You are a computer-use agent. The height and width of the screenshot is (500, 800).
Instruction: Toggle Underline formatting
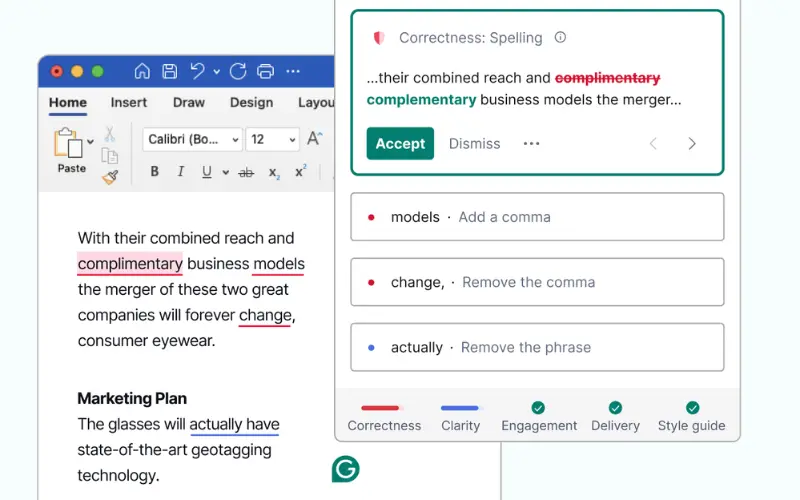[x=207, y=172]
